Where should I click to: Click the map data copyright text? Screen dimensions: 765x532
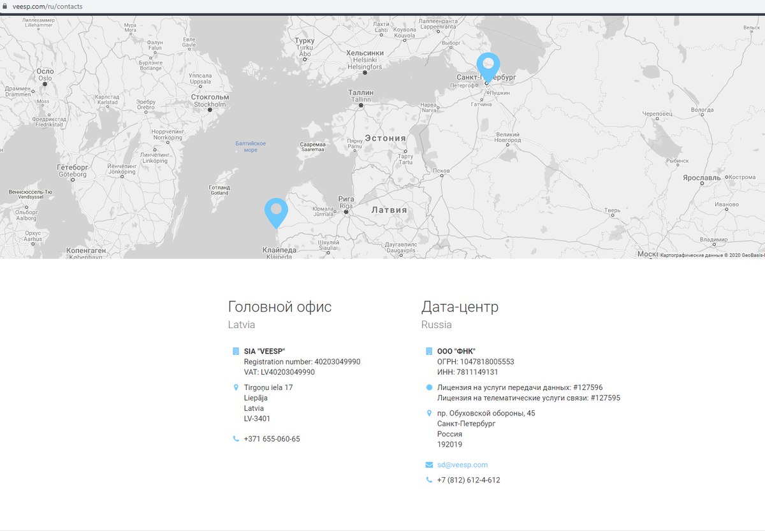711,255
